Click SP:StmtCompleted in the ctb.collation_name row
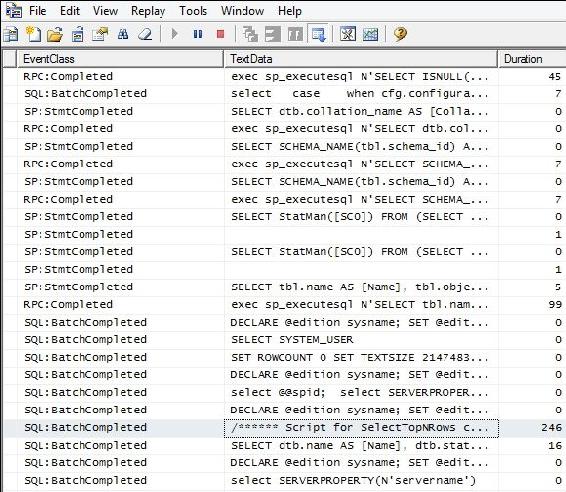 (x=78, y=112)
